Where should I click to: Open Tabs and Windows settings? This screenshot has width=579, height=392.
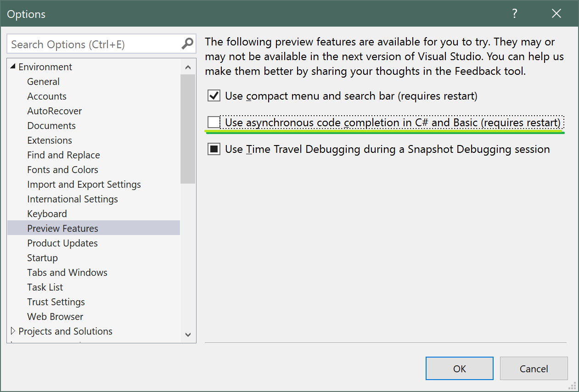tap(67, 273)
